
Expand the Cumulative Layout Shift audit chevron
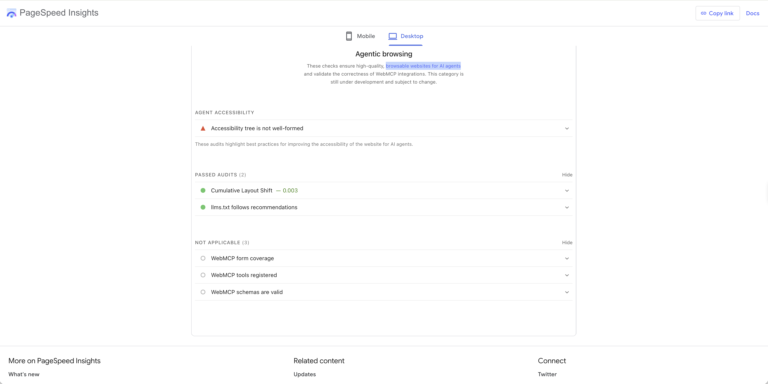(567, 191)
